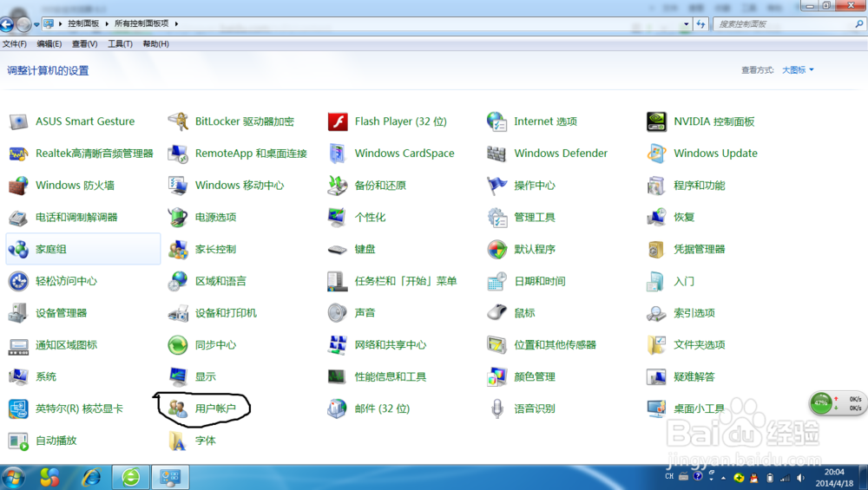Click the Back navigation button
Image resolution: width=868 pixels, height=490 pixels.
(7, 23)
